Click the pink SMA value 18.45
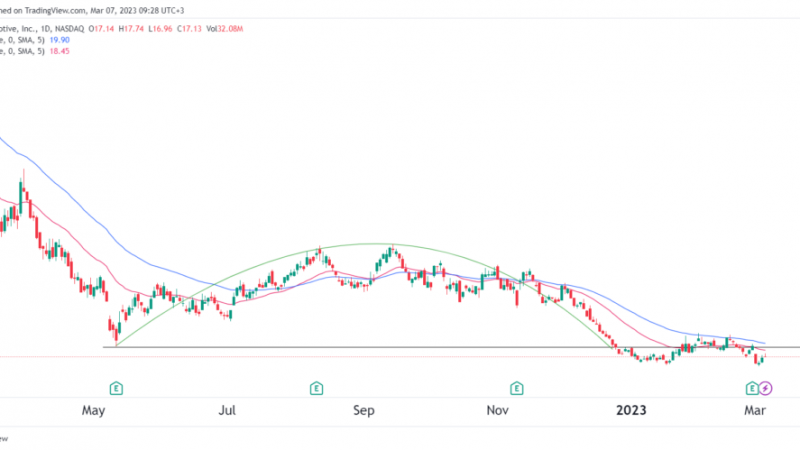This screenshot has width=800, height=450. [x=59, y=51]
